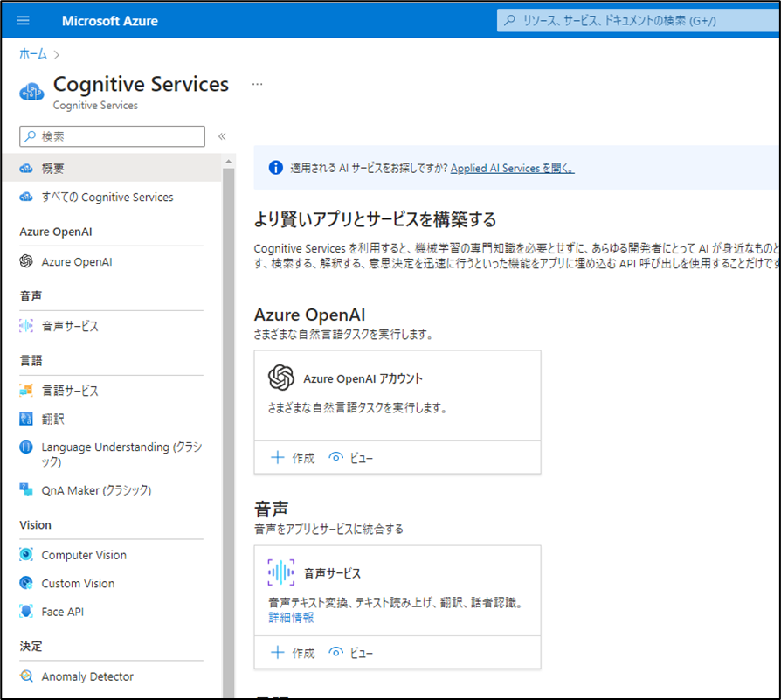This screenshot has height=700, width=781.
Task: Click the Computer Vision eye icon
Action: coord(26,555)
